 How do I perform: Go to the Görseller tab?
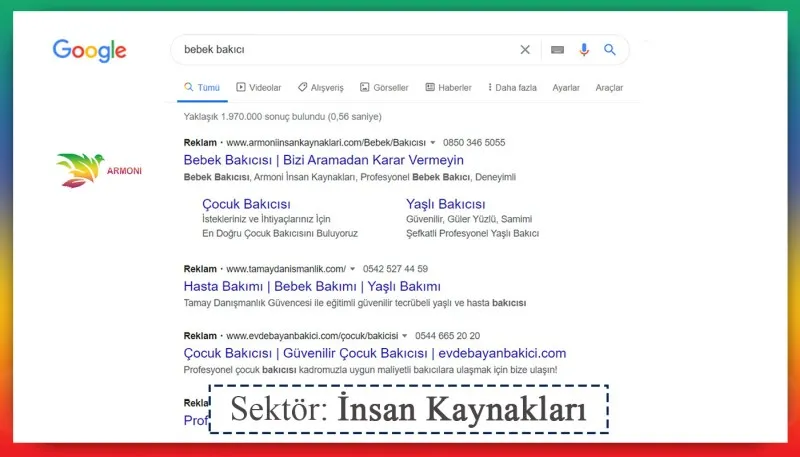click(384, 88)
